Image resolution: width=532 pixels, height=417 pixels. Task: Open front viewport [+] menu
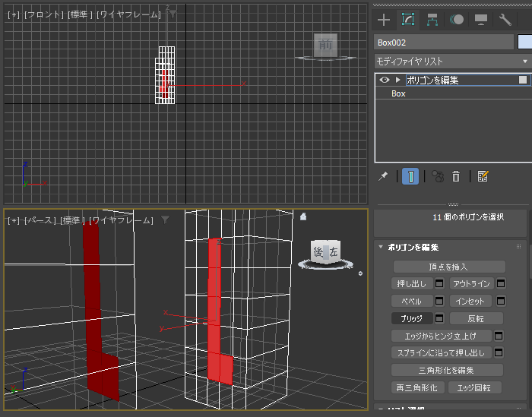[14, 14]
